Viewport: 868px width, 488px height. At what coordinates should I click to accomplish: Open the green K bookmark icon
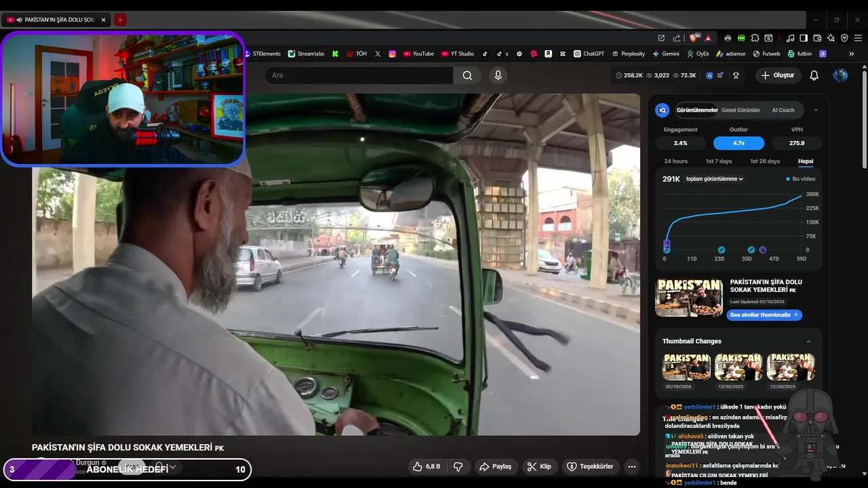point(335,54)
